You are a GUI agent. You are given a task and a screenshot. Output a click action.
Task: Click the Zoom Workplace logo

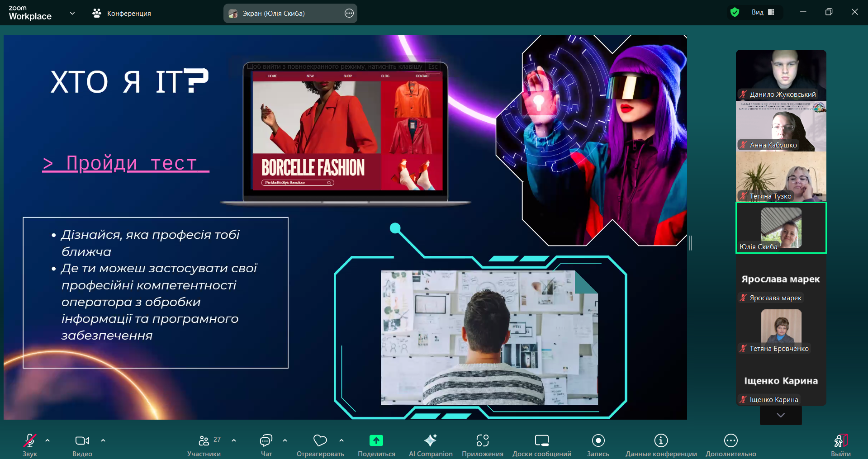(x=30, y=13)
